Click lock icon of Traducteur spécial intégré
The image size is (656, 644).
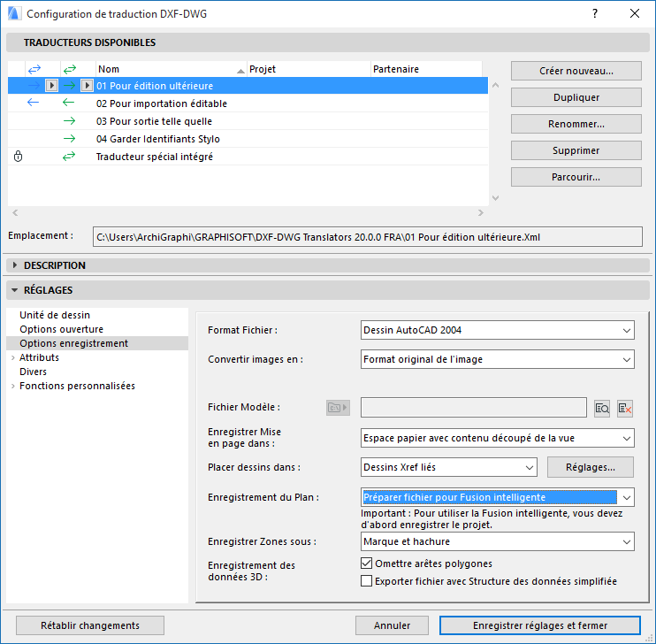(18, 157)
